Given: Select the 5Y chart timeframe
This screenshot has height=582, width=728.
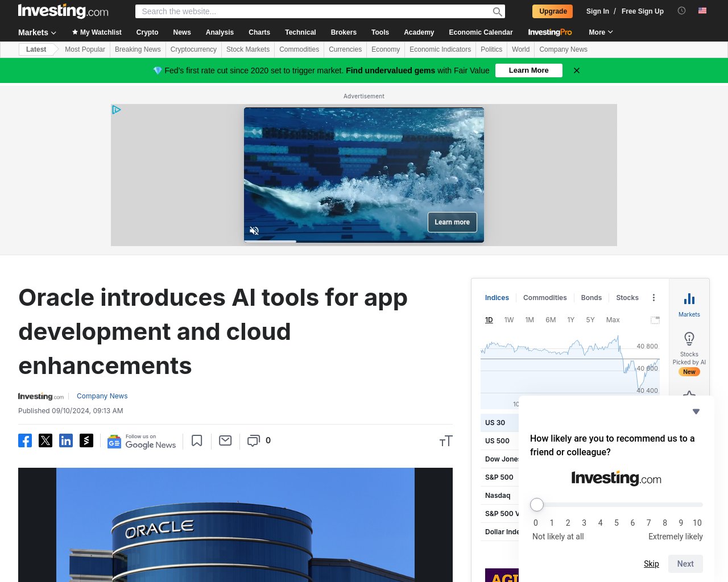Looking at the screenshot, I should click(x=590, y=320).
